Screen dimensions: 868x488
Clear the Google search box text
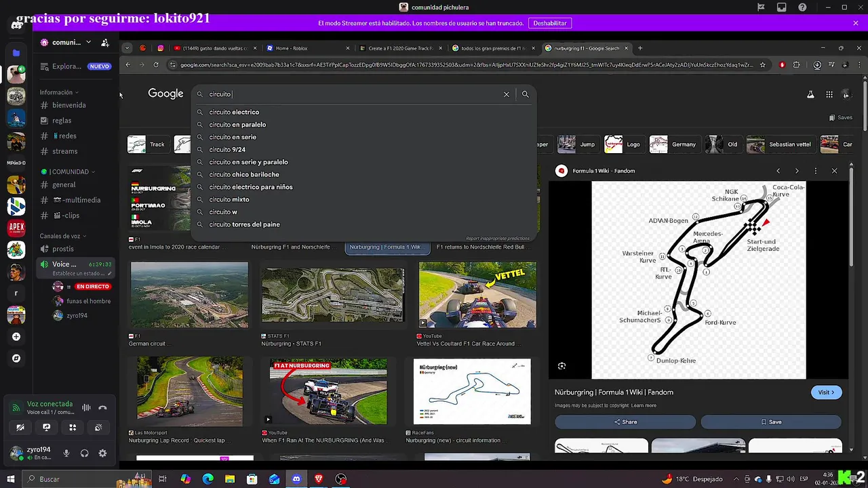pyautogui.click(x=506, y=94)
